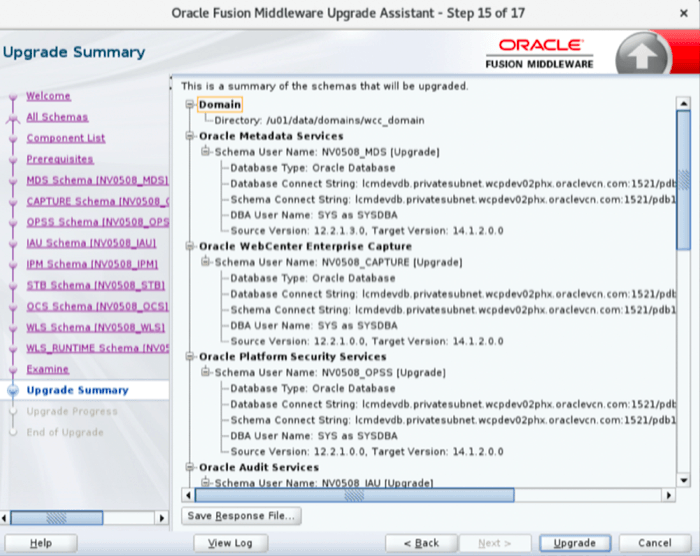This screenshot has height=556, width=700.
Task: Click the Welcome step bullet icon
Action: click(13, 96)
